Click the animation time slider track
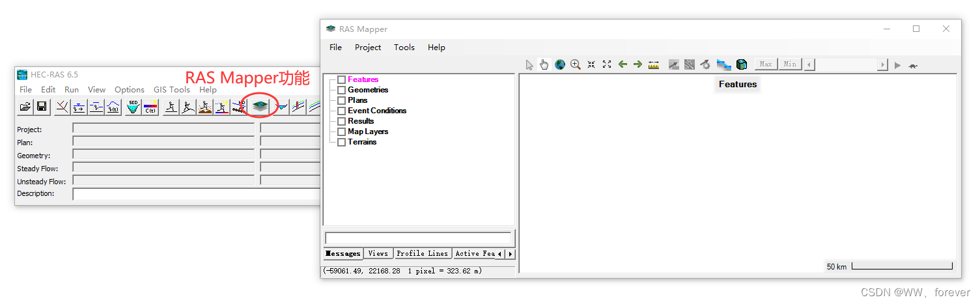 point(846,64)
